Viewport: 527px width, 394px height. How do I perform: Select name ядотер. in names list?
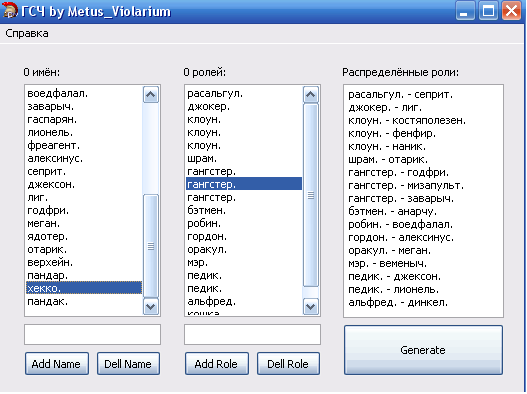point(84,236)
